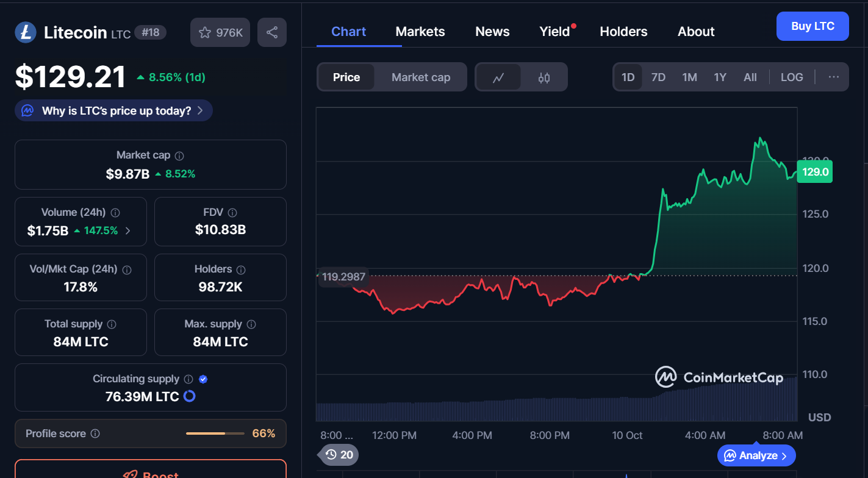Click the Analyze button below the chart
This screenshot has width=868, height=478.
tap(756, 455)
